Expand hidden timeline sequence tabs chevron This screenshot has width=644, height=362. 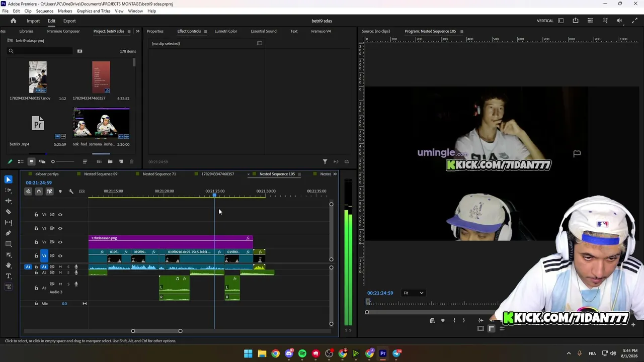pos(335,174)
